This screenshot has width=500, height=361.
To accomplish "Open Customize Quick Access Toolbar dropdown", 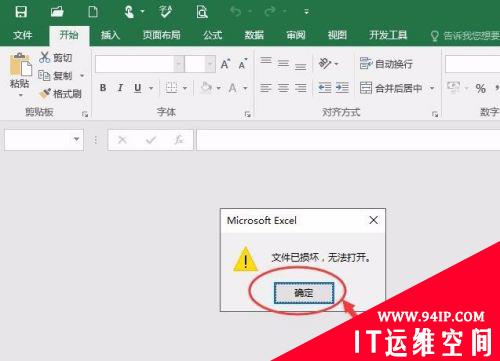I will [307, 12].
